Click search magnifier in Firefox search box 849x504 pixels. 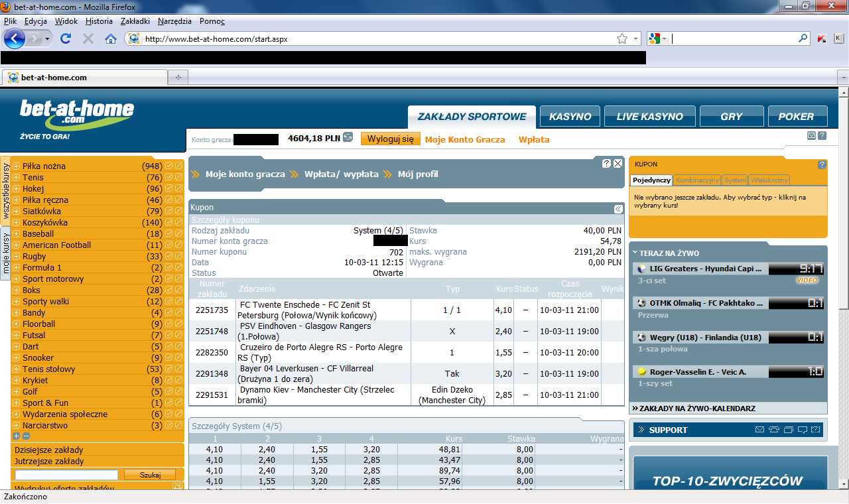803,38
